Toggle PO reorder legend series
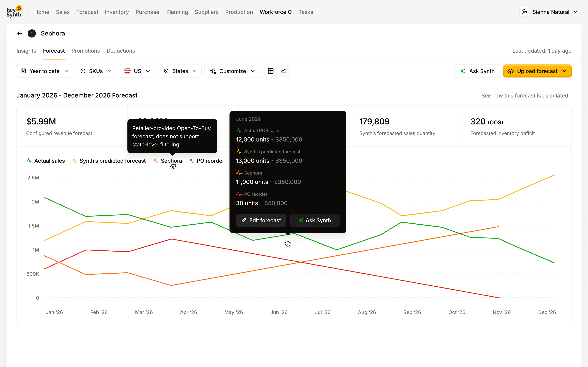This screenshot has width=588, height=367. pyautogui.click(x=206, y=161)
